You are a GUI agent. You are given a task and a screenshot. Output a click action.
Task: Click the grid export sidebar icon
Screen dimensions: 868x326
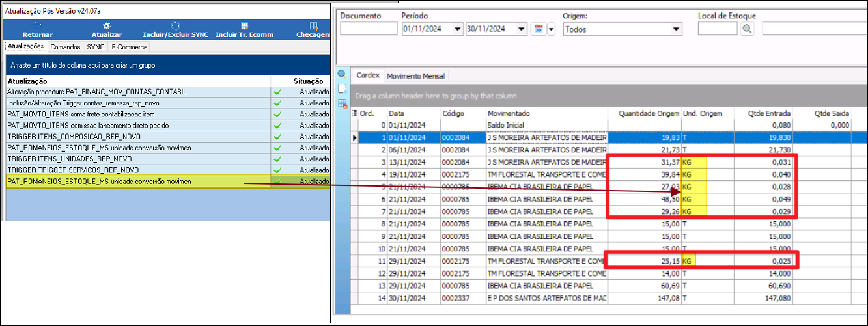[x=341, y=103]
